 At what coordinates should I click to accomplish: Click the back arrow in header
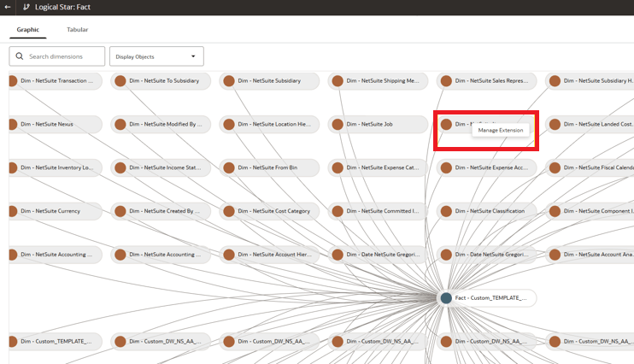(8, 7)
